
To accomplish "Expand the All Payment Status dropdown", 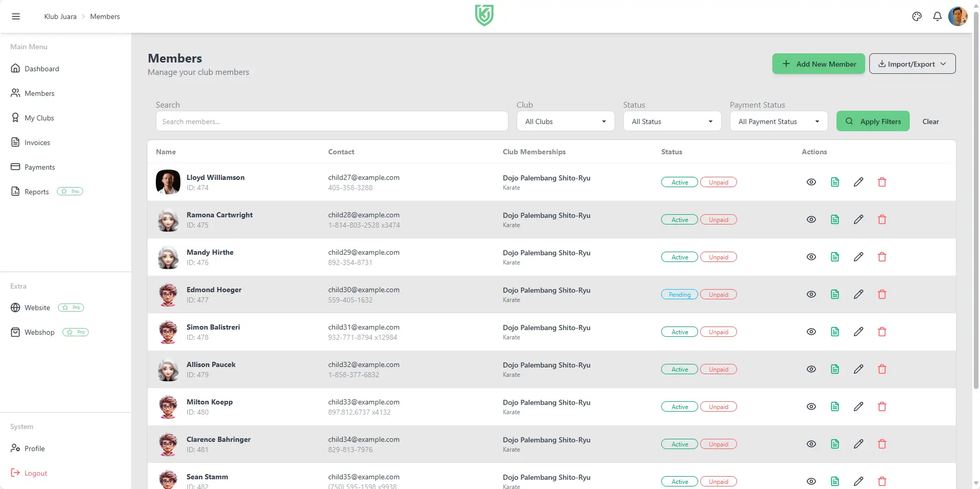I will coord(779,121).
